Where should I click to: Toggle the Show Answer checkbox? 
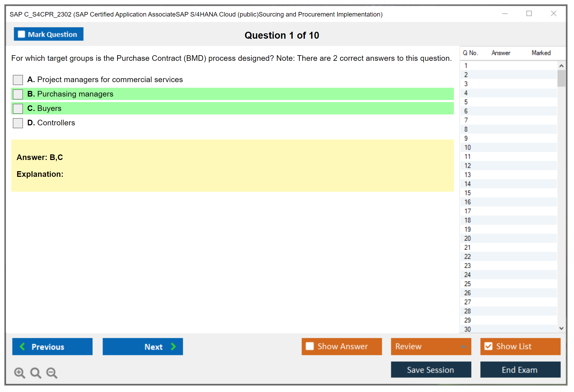(310, 346)
